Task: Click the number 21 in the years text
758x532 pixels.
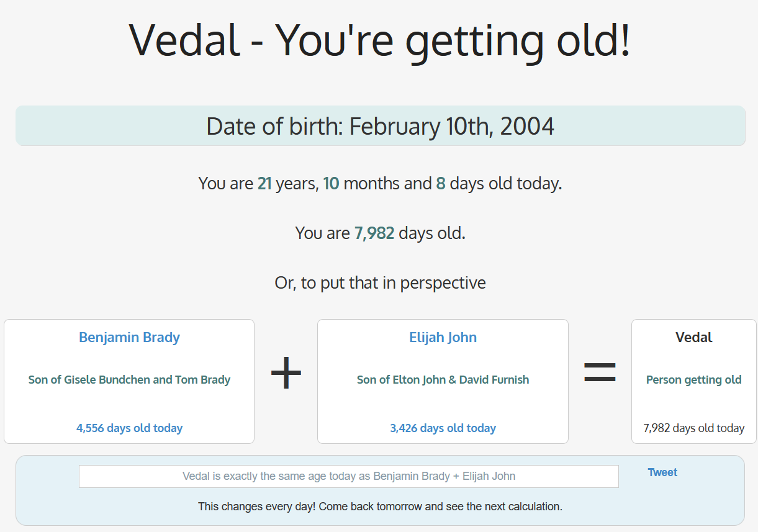Action: pyautogui.click(x=264, y=184)
